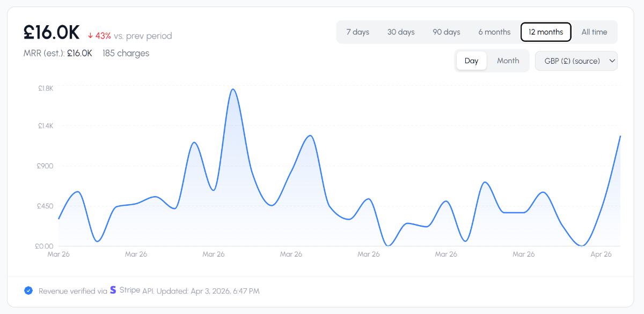The image size is (644, 314).
Task: Open the GBP (£) source currency dropdown
Action: click(x=576, y=61)
